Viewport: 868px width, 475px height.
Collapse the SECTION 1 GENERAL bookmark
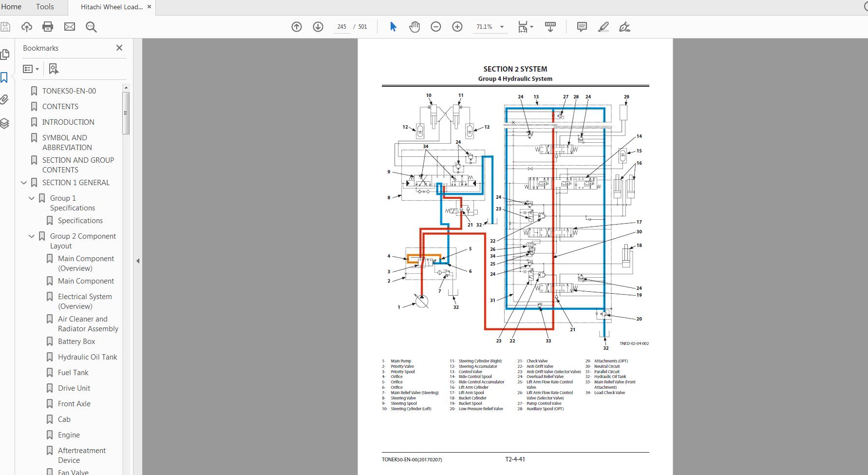(23, 182)
